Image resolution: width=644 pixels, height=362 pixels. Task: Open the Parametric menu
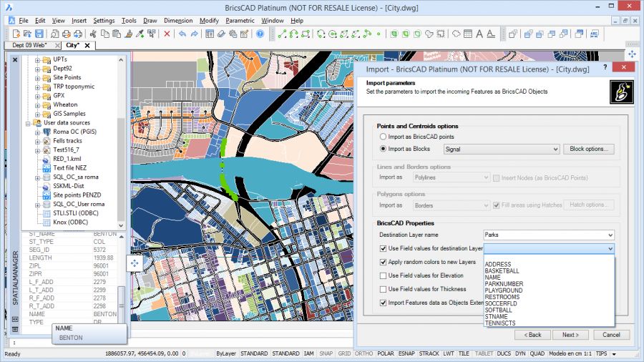point(240,21)
